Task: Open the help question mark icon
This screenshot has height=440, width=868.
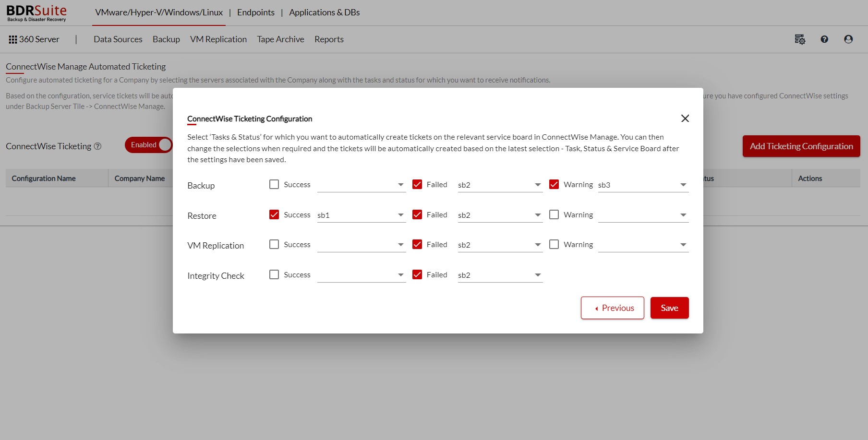Action: pyautogui.click(x=824, y=39)
